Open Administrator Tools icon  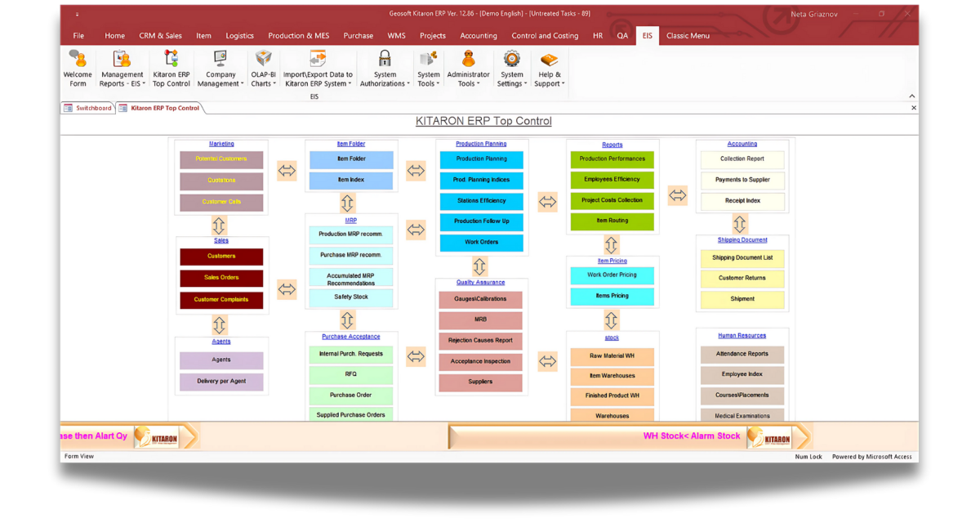[x=468, y=60]
